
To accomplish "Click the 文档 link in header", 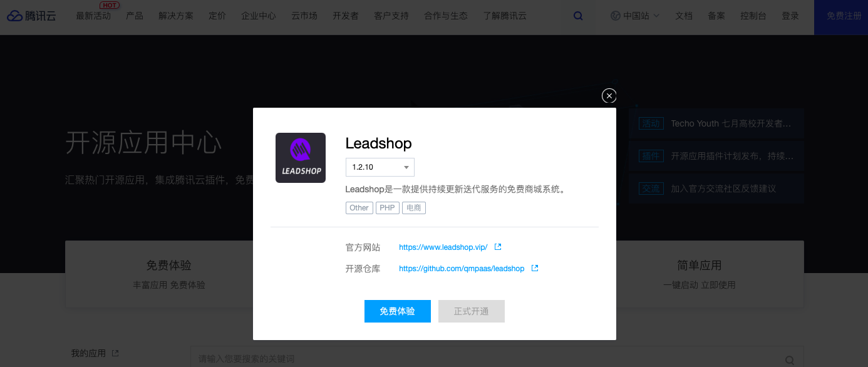I will point(684,16).
